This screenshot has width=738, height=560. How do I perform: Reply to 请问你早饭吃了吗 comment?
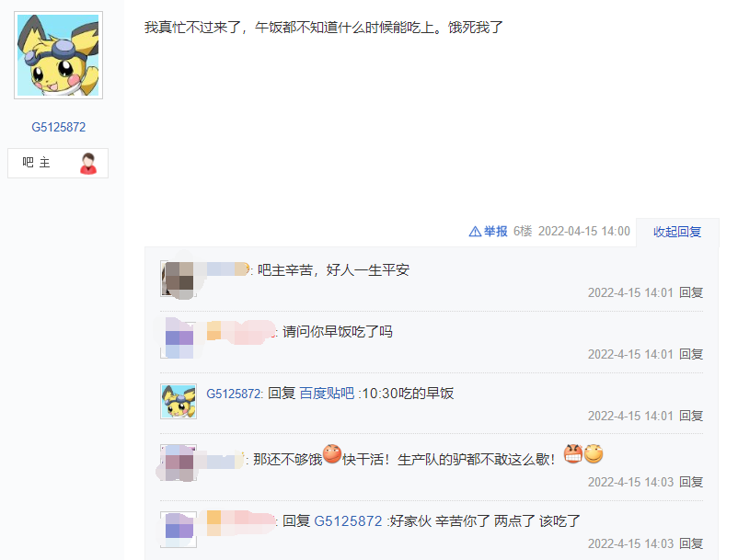click(691, 354)
